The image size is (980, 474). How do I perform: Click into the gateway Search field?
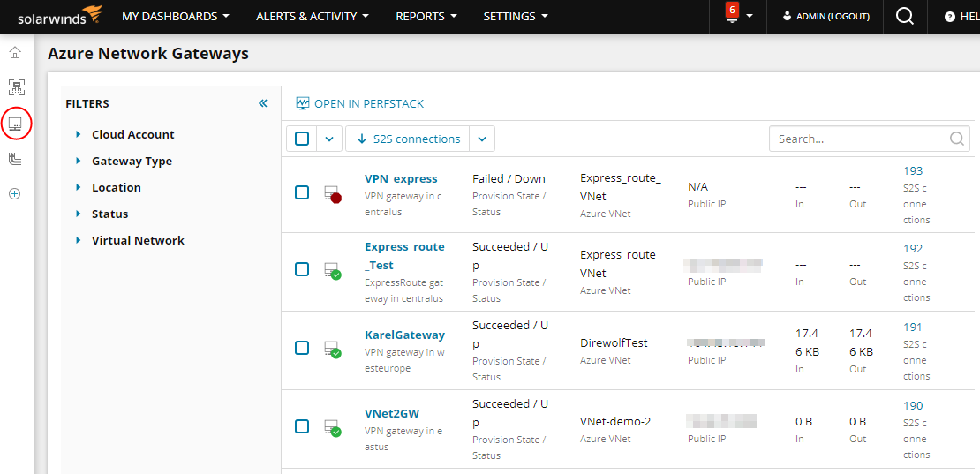tap(859, 139)
